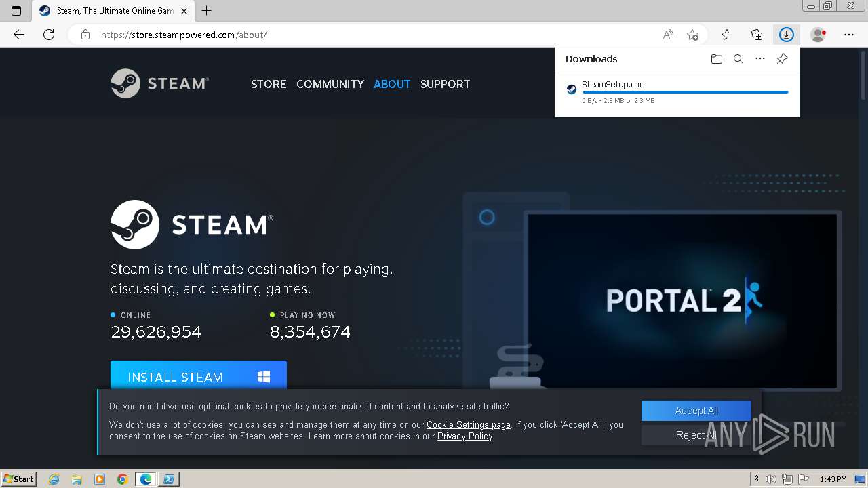Image resolution: width=868 pixels, height=488 pixels.
Task: Open the Cookie Settings page link
Action: point(469,425)
